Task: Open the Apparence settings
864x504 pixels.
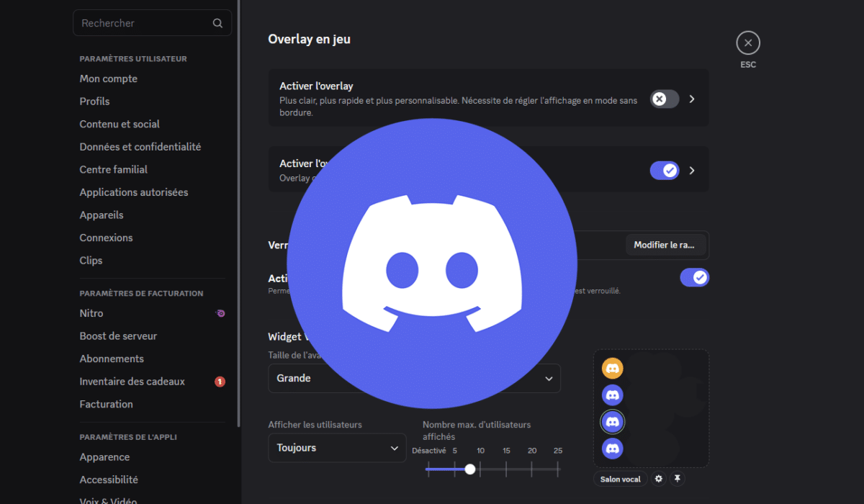Action: [104, 457]
